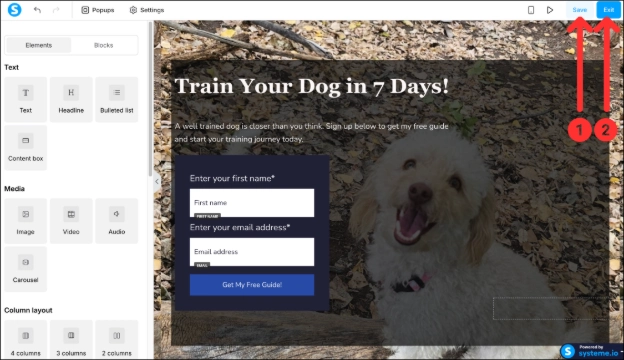The image size is (624, 360).
Task: Open the Powered by systeme.io badge
Action: (591, 351)
